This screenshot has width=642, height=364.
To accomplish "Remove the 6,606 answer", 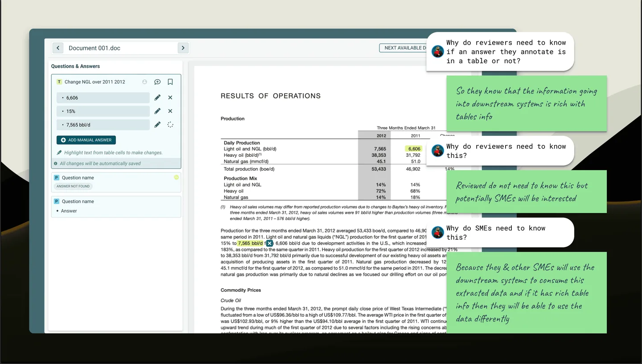I will pyautogui.click(x=170, y=98).
